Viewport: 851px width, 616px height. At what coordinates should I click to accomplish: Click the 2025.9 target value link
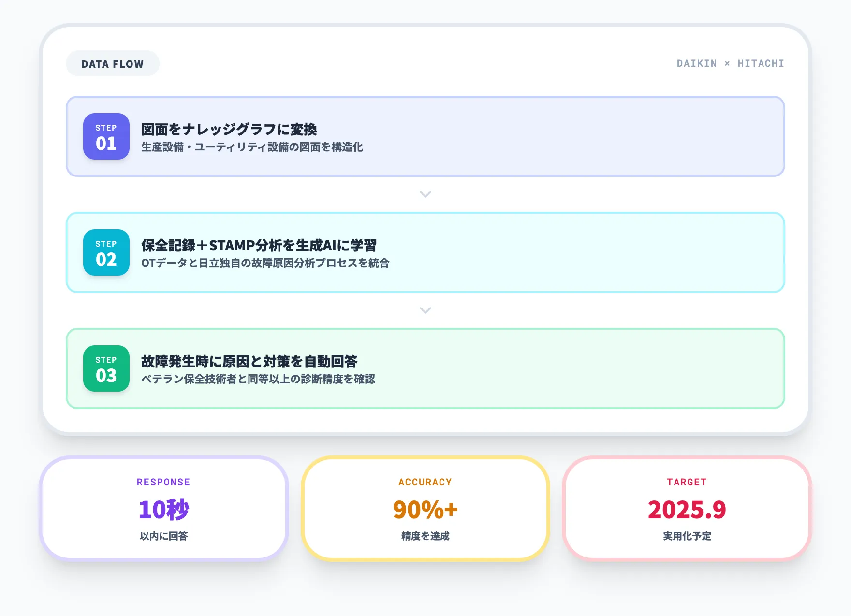[687, 509]
